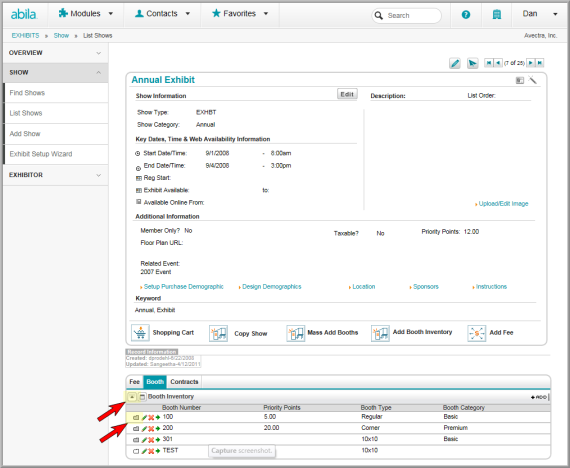Expand the EXHIBITOR sidebar section
The width and height of the screenshot is (570, 468).
click(56, 175)
